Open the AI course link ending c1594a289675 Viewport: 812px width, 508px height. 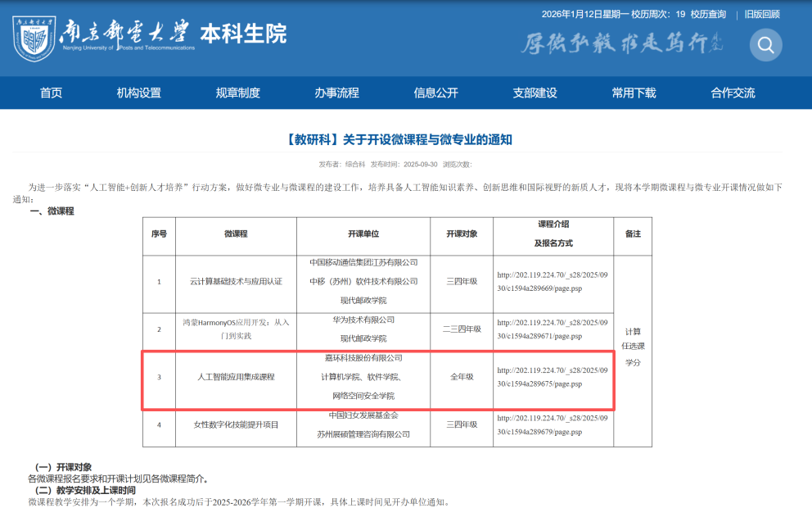pyautogui.click(x=553, y=377)
